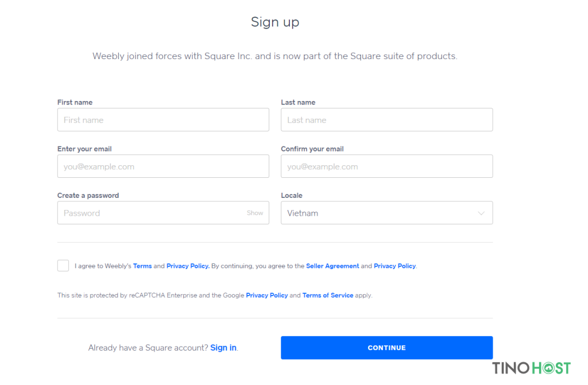The height and width of the screenshot is (385, 588).
Task: Open the Seller Agreement link
Action: click(332, 266)
